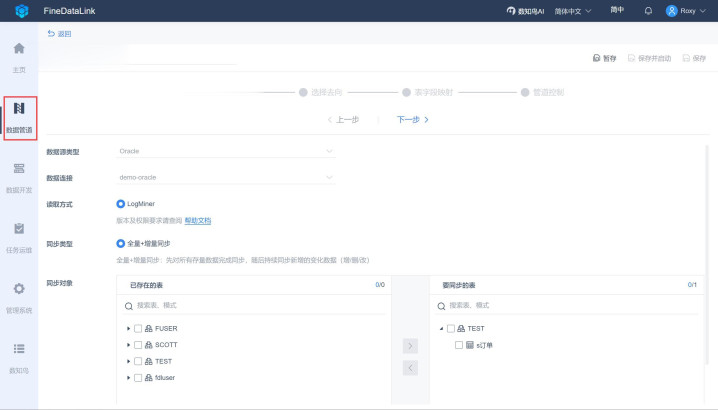Open the task operations module in the sidebar
718x410 pixels.
[x=19, y=238]
